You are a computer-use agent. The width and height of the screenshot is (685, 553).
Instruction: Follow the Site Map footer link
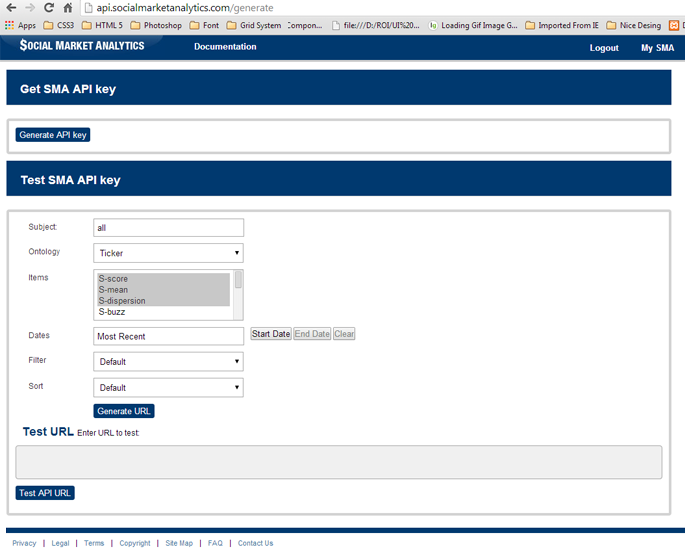[179, 543]
